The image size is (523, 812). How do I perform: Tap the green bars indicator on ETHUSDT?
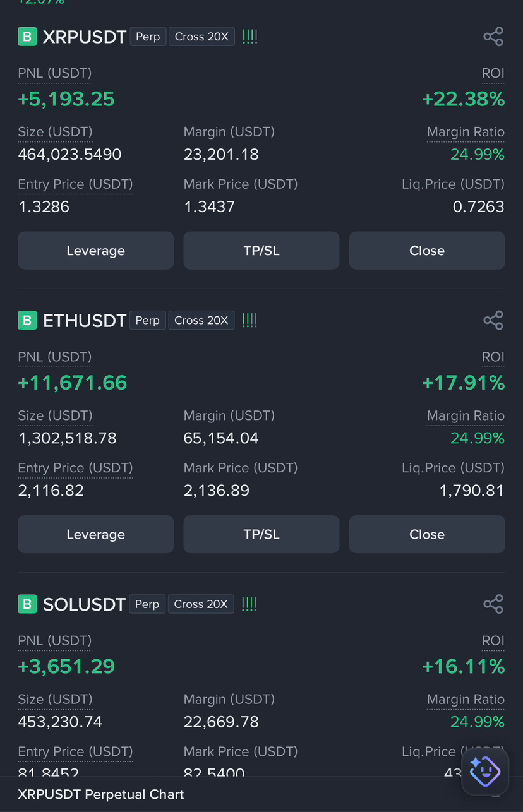249,320
